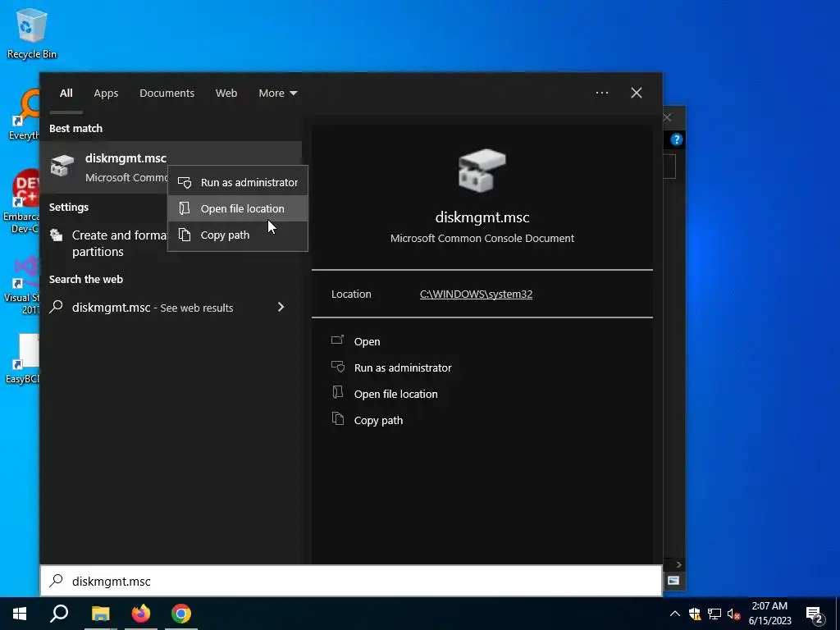Expand web results arrow for diskmgmt.msc
Screen dimensions: 840x630
click(x=281, y=307)
